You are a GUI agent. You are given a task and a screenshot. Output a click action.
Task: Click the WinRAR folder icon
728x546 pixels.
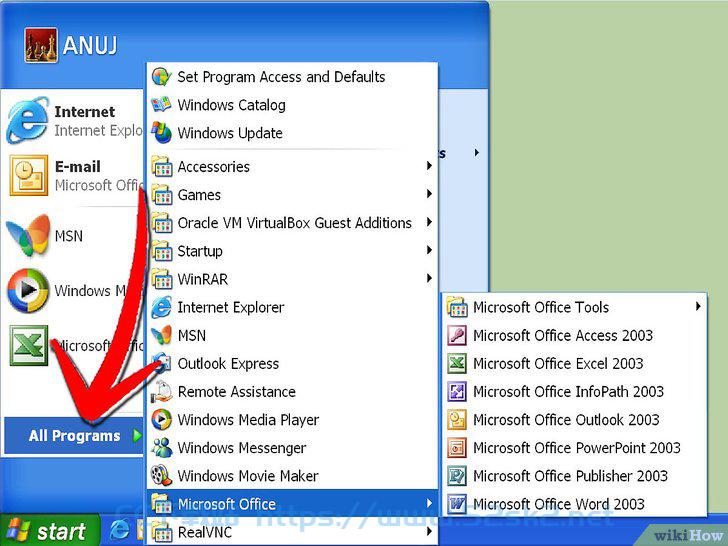click(162, 279)
